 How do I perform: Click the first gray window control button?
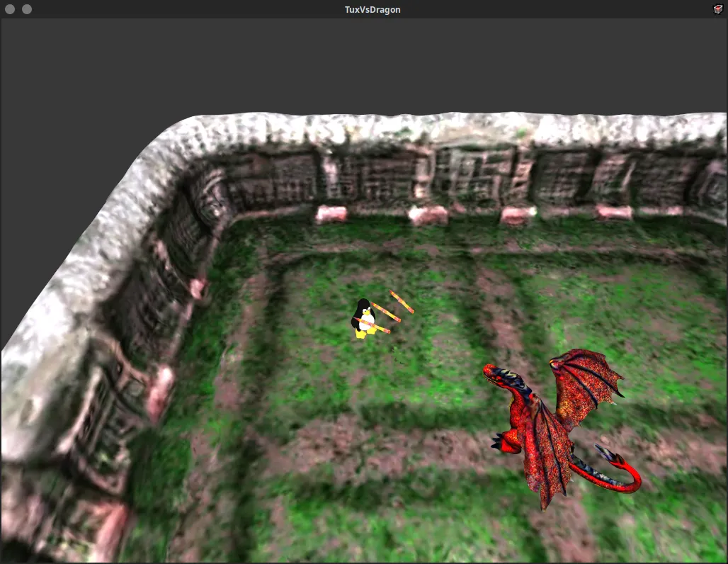(x=10, y=9)
